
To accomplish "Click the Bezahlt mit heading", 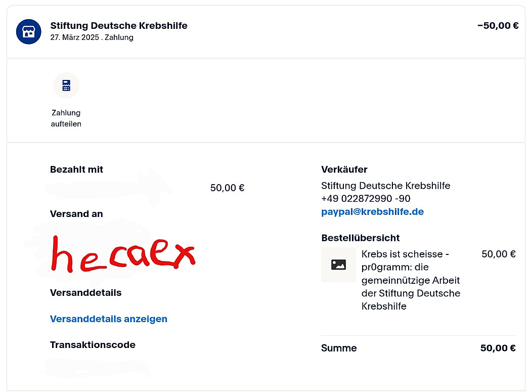I will 76,170.
